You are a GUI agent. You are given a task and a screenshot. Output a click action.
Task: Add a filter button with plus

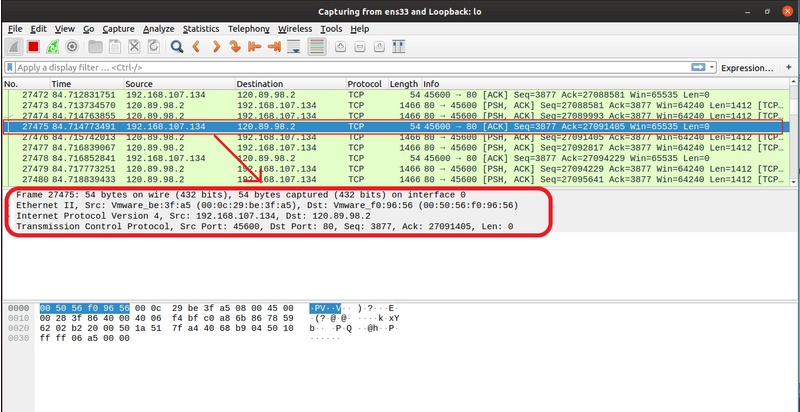tap(788, 67)
